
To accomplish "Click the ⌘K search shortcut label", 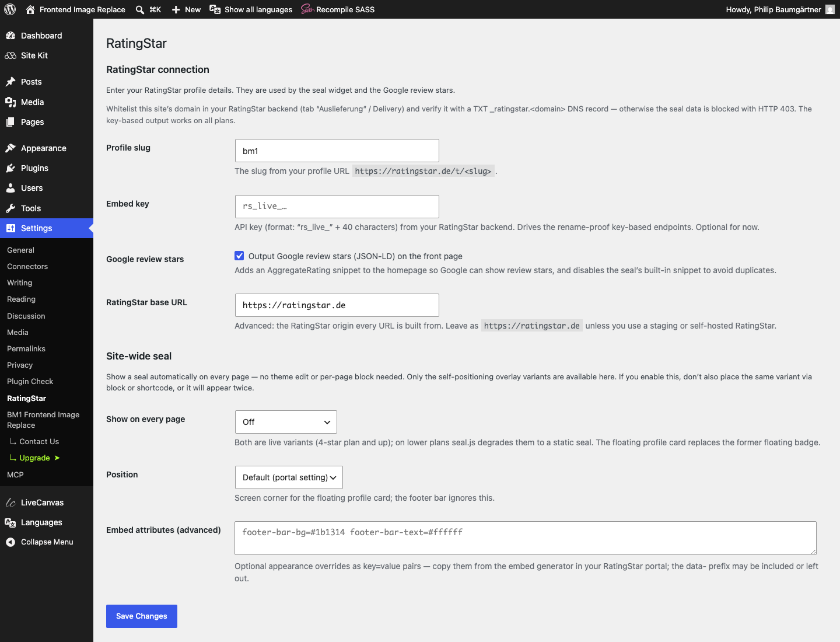I will pyautogui.click(x=155, y=9).
